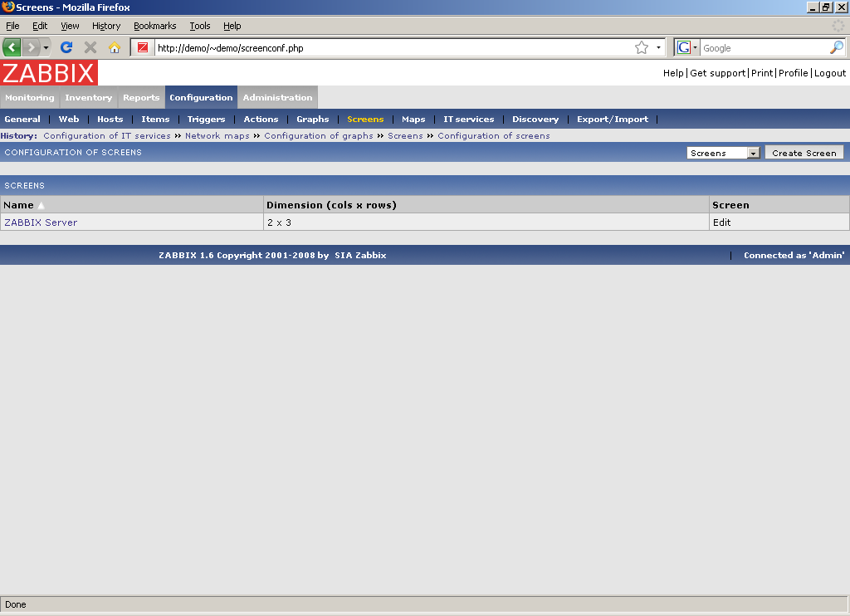Open the Tools menu
This screenshot has height=616, width=850.
[199, 26]
